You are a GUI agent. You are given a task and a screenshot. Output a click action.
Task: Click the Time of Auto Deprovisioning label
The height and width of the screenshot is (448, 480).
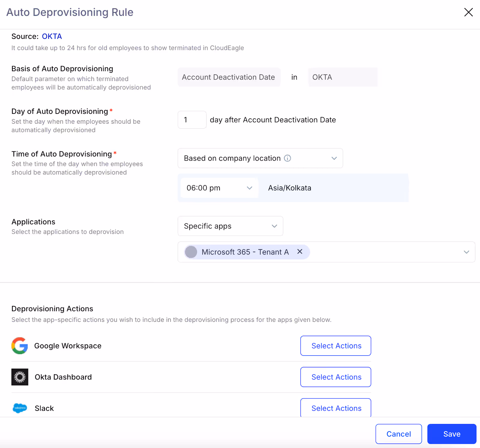[61, 154]
